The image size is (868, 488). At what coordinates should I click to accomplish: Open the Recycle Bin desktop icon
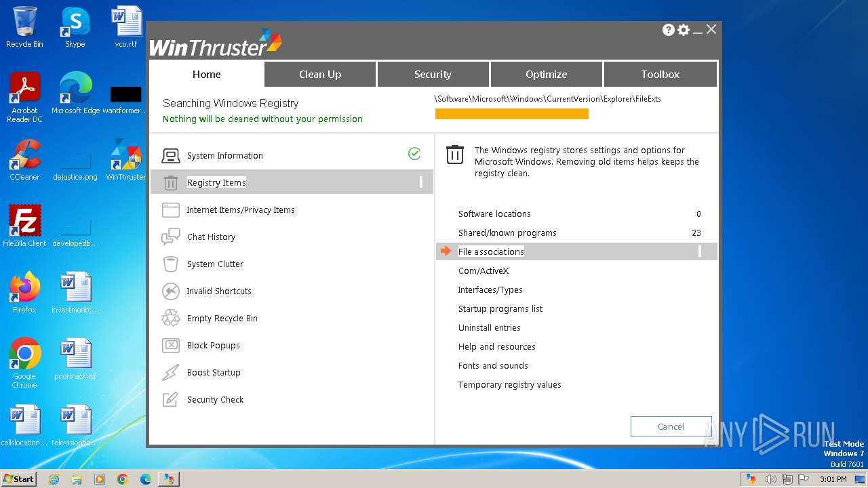24,27
